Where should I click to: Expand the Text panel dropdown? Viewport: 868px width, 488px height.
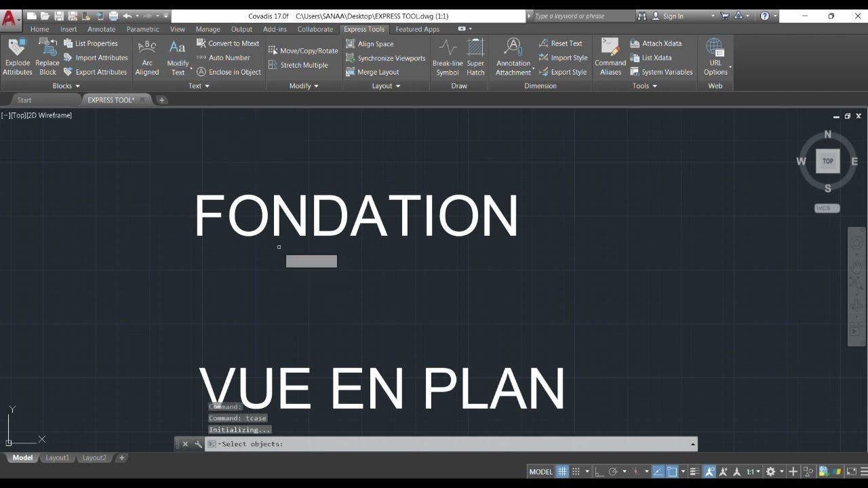coord(199,86)
